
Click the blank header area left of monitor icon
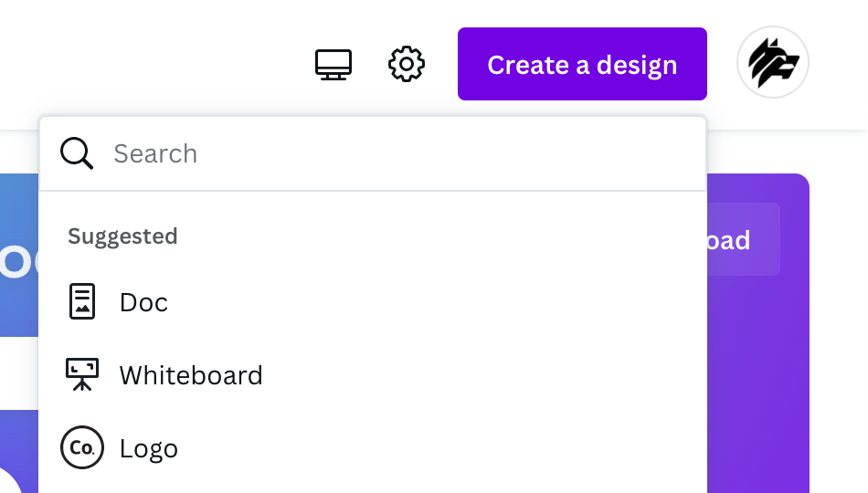pos(155,64)
